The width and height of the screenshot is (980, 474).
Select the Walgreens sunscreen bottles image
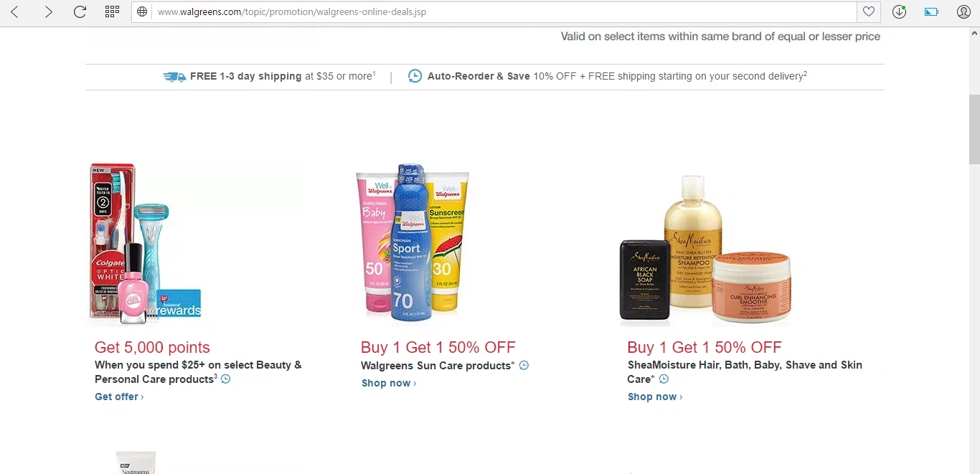click(413, 242)
